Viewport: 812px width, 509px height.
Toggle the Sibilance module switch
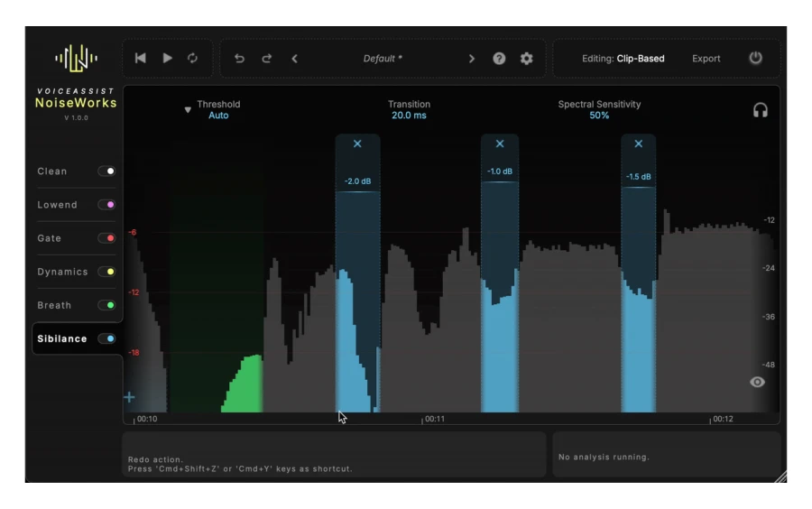[106, 338]
